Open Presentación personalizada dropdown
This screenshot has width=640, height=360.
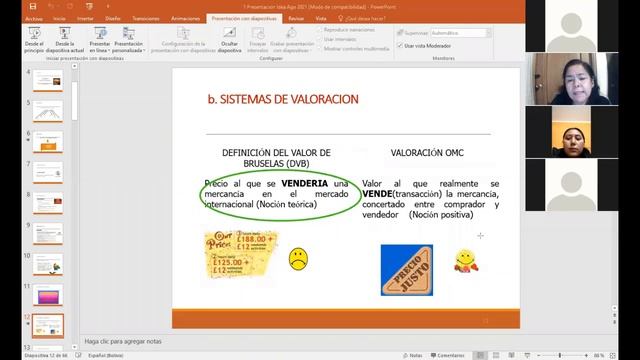click(129, 40)
